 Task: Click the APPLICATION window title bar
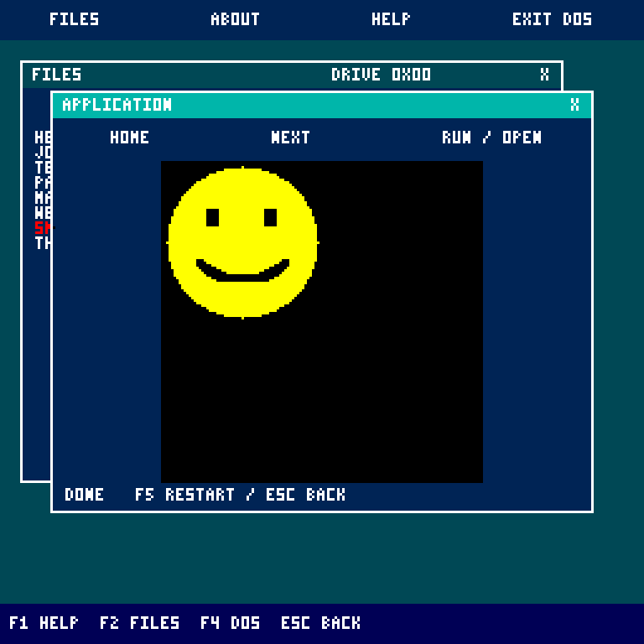(x=322, y=105)
